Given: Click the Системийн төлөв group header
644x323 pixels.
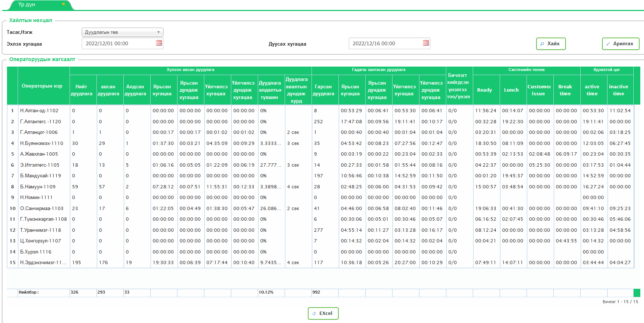Looking at the screenshot, I should [x=527, y=70].
